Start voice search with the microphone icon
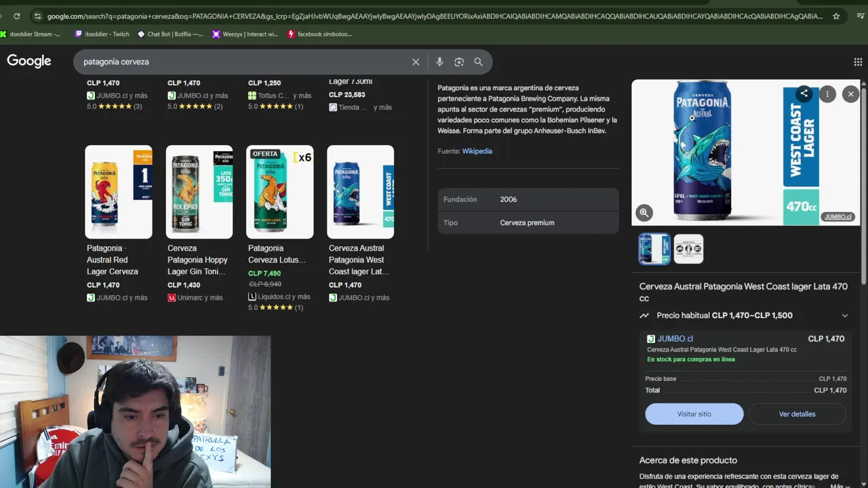Viewport: 868px width, 488px height. (x=439, y=62)
